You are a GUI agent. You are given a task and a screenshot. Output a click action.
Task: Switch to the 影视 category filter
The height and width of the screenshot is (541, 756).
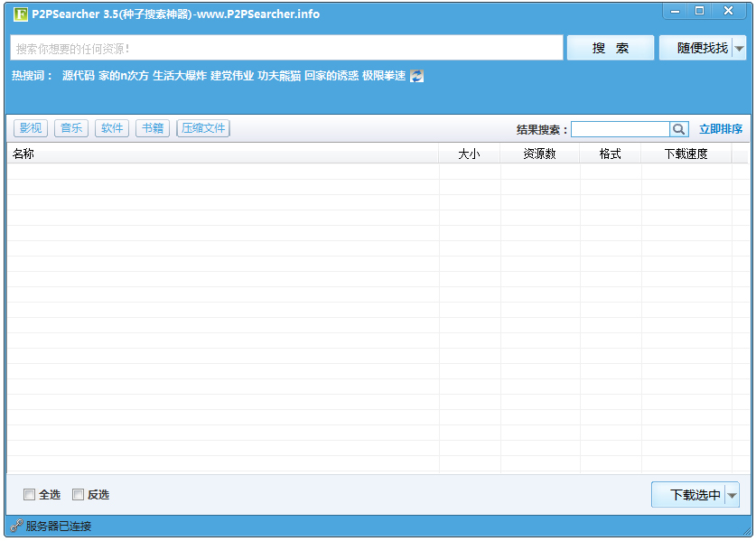[30, 127]
